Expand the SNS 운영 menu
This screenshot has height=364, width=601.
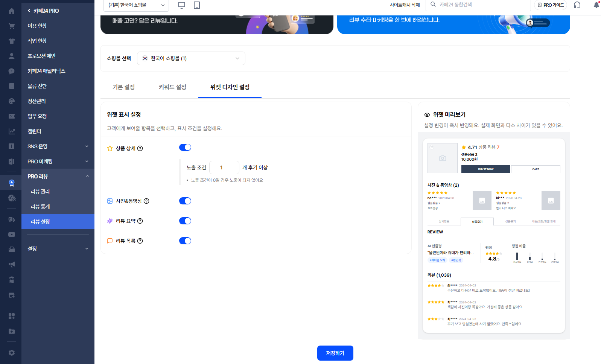58,146
